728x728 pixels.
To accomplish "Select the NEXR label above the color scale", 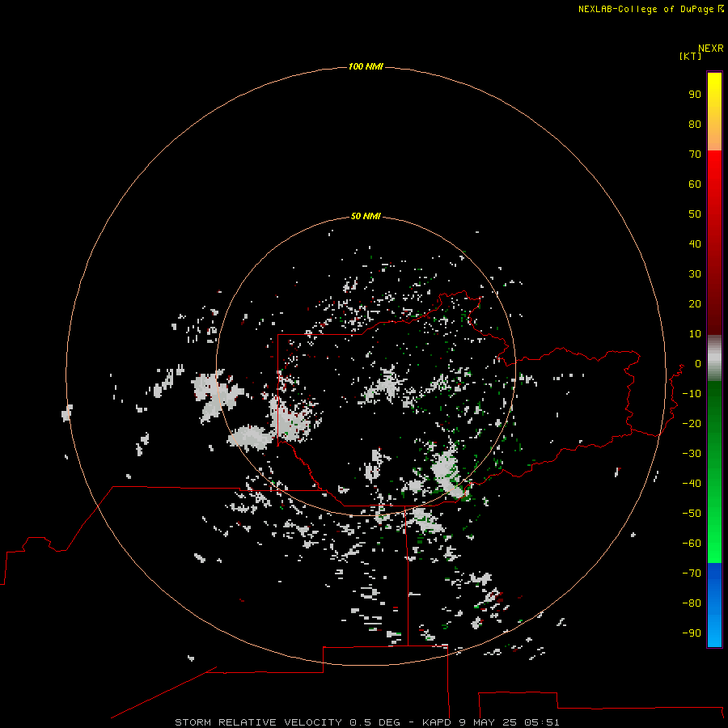I will point(711,49).
